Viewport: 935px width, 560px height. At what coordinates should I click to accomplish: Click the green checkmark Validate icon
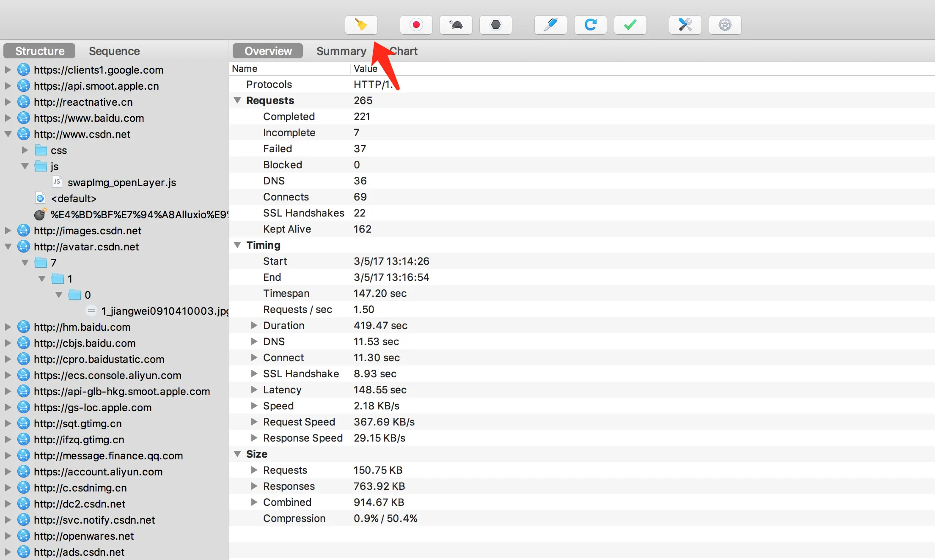tap(630, 25)
